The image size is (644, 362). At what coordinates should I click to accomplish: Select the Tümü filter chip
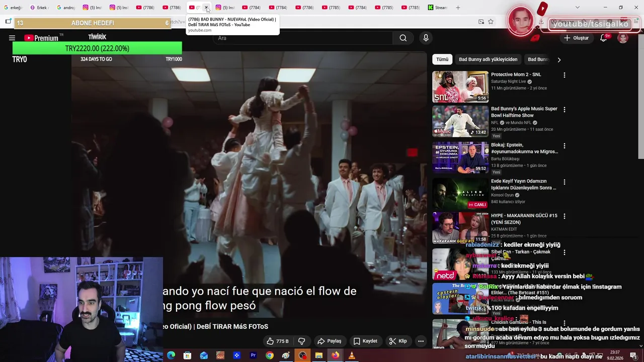pos(442,59)
